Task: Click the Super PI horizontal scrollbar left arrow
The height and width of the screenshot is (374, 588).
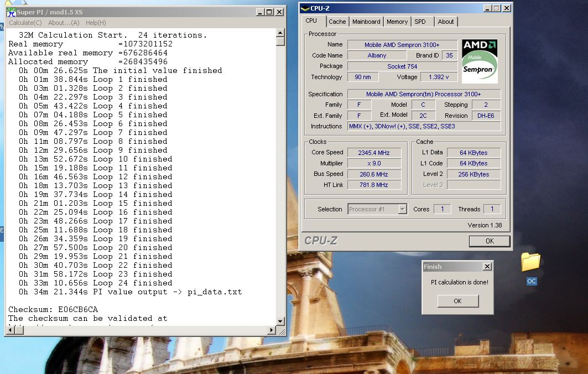Action: (x=11, y=330)
